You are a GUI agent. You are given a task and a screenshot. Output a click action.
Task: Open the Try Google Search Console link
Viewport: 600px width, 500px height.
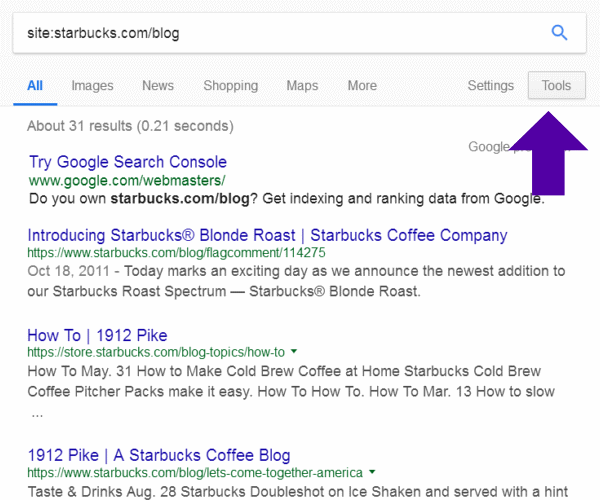tap(128, 162)
